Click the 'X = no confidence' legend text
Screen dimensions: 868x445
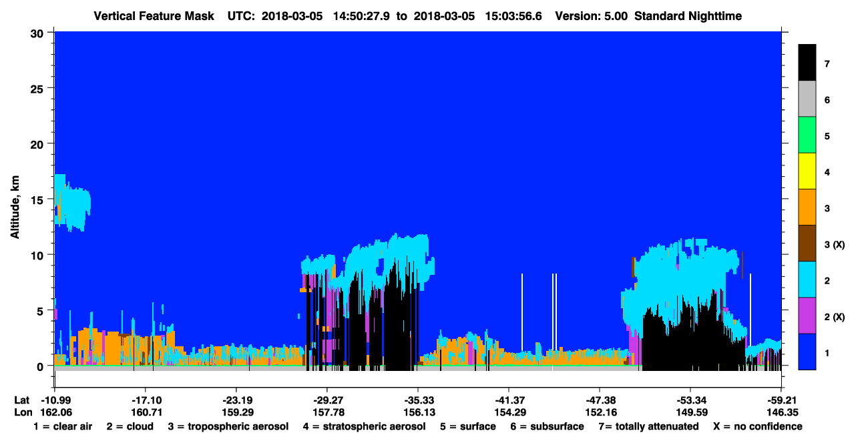coord(757,426)
